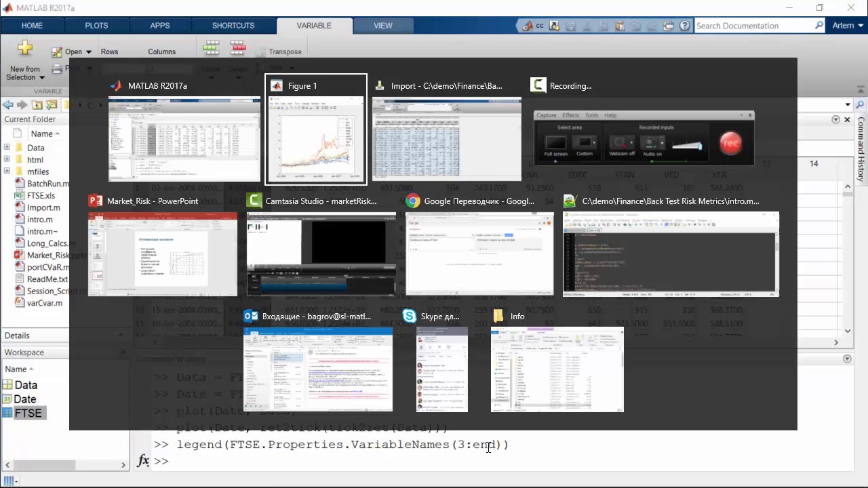Click the Redo icon in the quick access toolbar

pos(652,26)
